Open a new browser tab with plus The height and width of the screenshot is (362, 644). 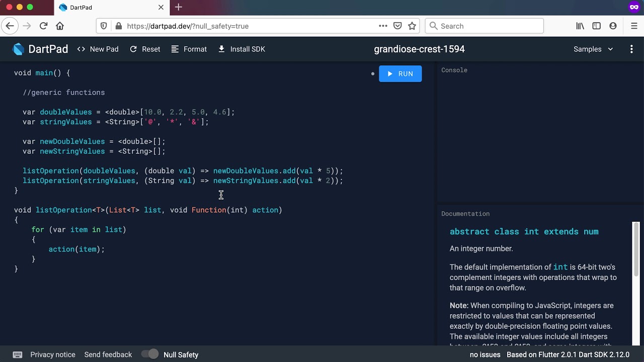[179, 7]
